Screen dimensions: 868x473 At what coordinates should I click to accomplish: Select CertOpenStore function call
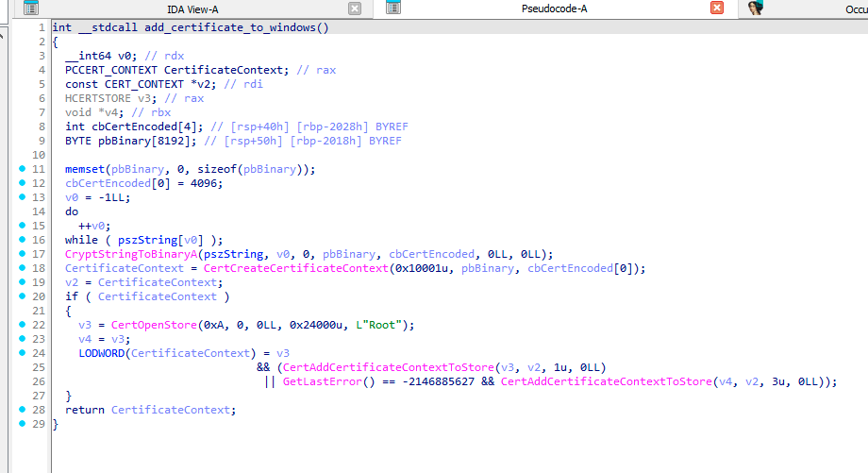(154, 325)
